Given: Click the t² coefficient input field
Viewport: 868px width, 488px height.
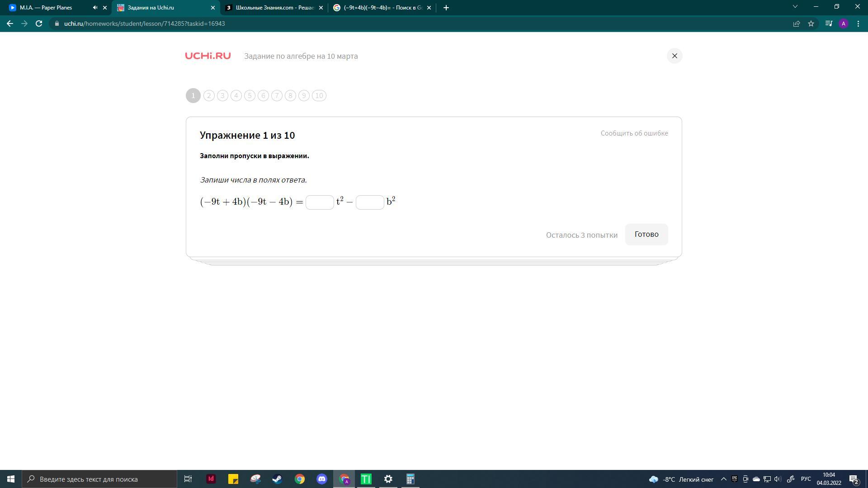Looking at the screenshot, I should 320,202.
